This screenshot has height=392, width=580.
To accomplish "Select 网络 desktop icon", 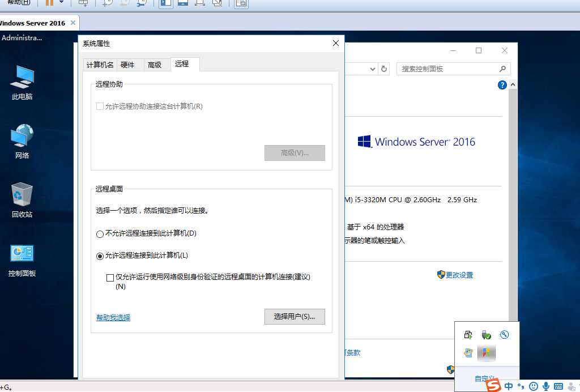I will (22, 141).
